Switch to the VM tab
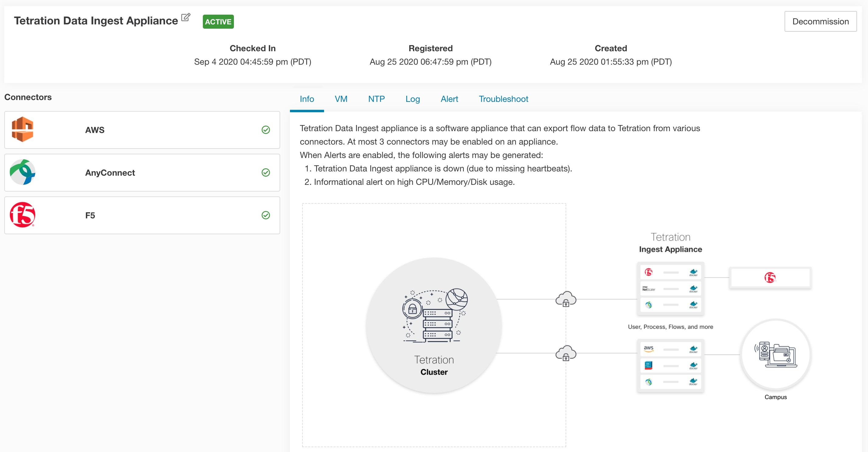The width and height of the screenshot is (868, 452). click(341, 99)
